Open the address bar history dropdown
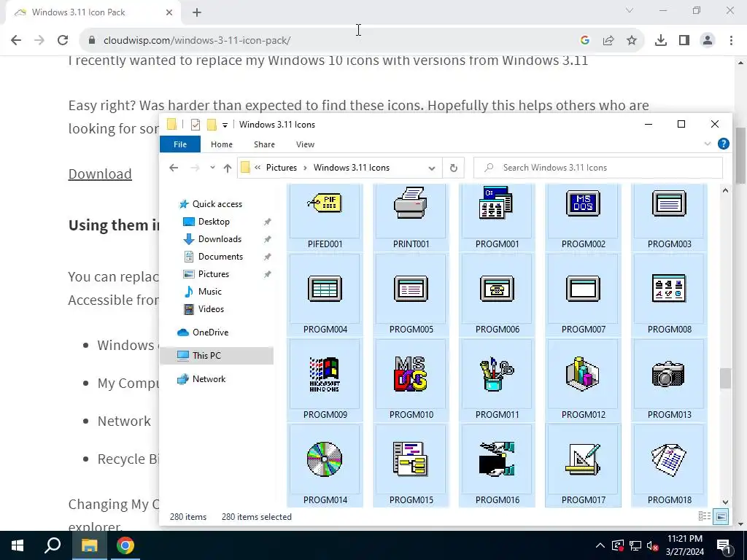This screenshot has width=747, height=560. click(x=432, y=168)
